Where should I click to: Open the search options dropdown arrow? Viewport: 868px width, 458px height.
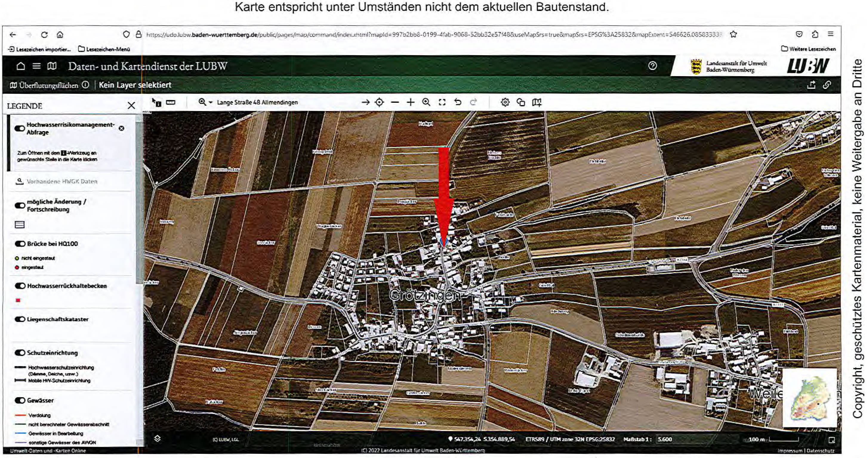click(x=211, y=102)
